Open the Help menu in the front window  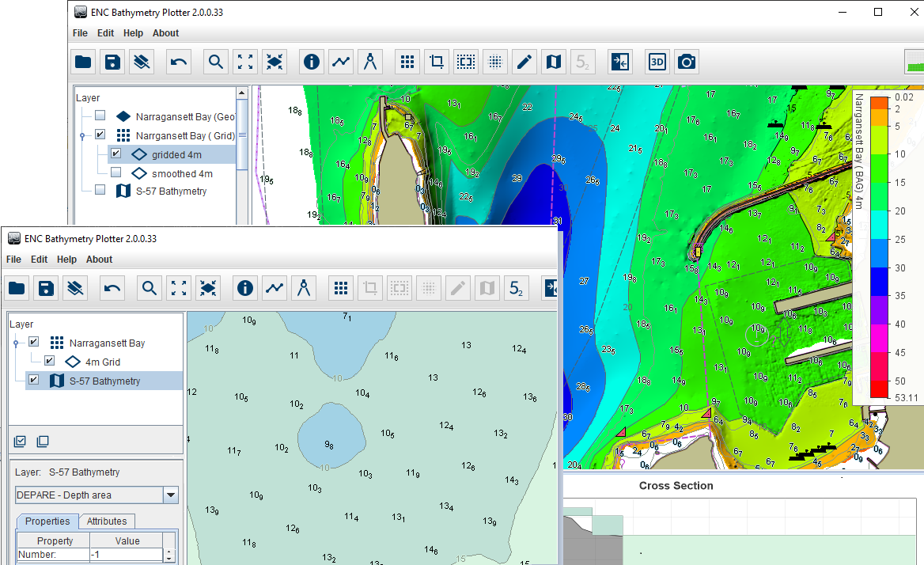pos(67,260)
